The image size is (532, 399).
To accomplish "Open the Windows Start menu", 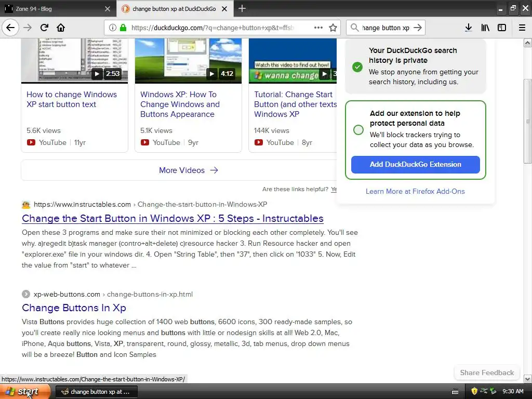I will pyautogui.click(x=25, y=392).
